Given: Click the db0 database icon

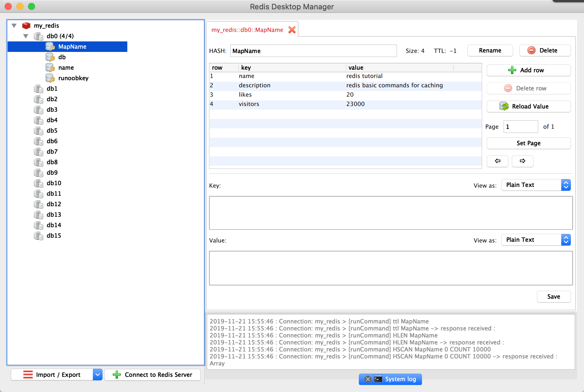Looking at the screenshot, I should [x=39, y=36].
